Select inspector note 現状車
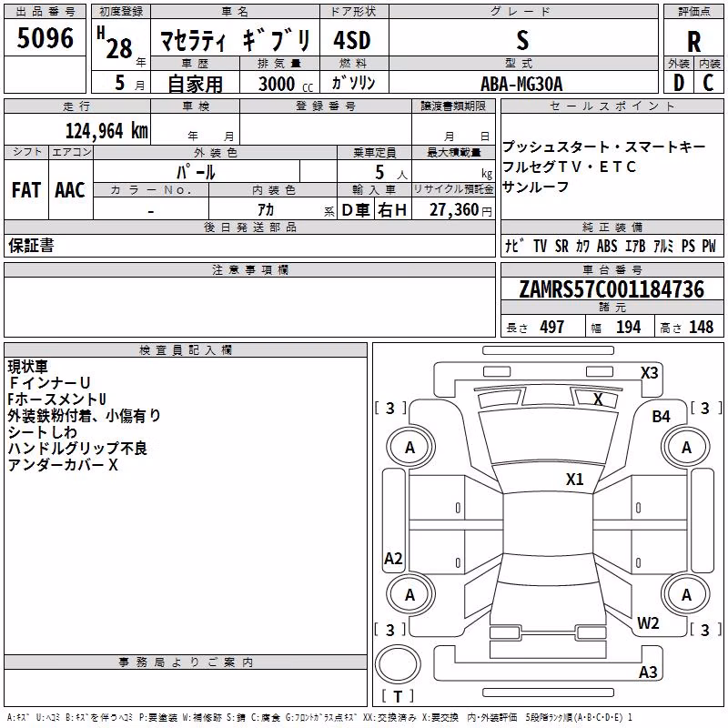This screenshot has width=728, height=728. [x=28, y=367]
